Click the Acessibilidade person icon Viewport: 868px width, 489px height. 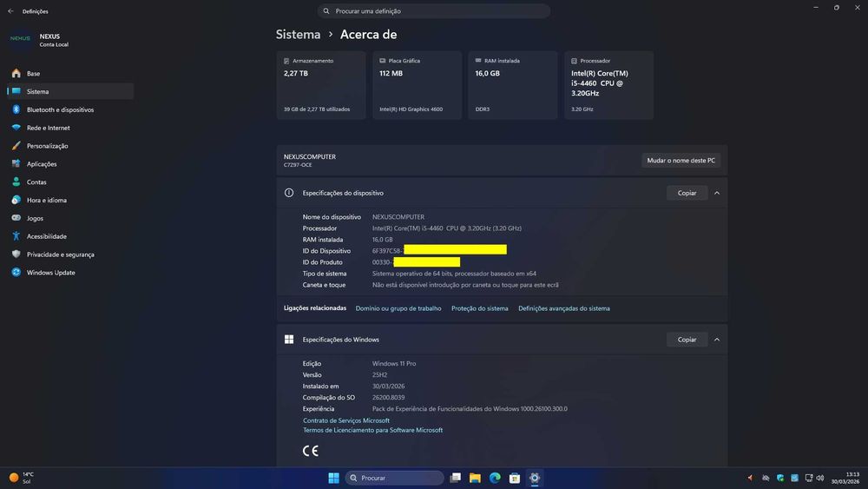(x=16, y=236)
